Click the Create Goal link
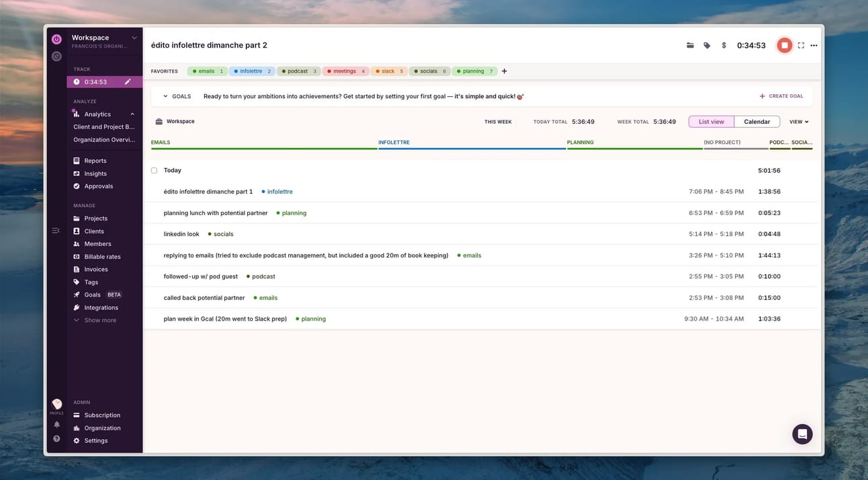Screen dimensions: 868x480 [781, 96]
